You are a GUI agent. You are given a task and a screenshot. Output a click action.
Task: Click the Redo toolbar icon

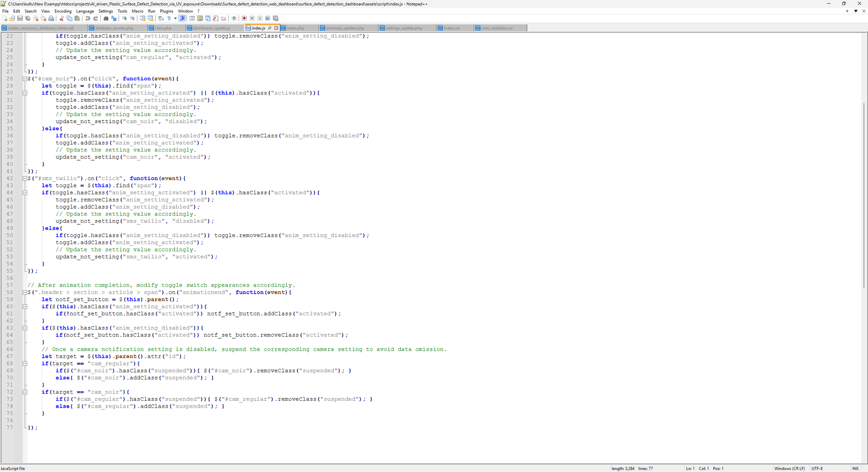click(x=95, y=18)
